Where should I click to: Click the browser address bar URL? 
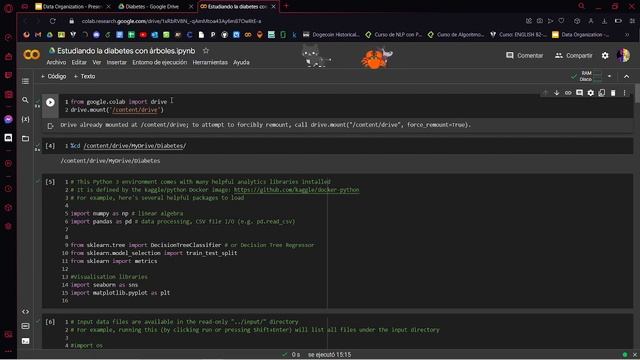(x=171, y=21)
